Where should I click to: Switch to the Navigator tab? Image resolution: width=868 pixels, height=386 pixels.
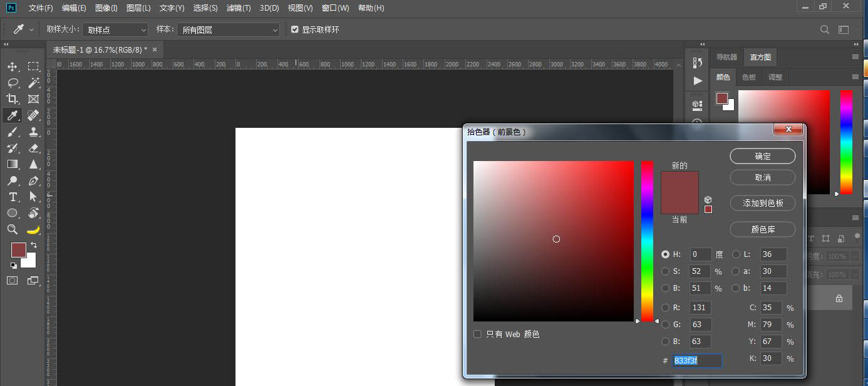pos(726,57)
